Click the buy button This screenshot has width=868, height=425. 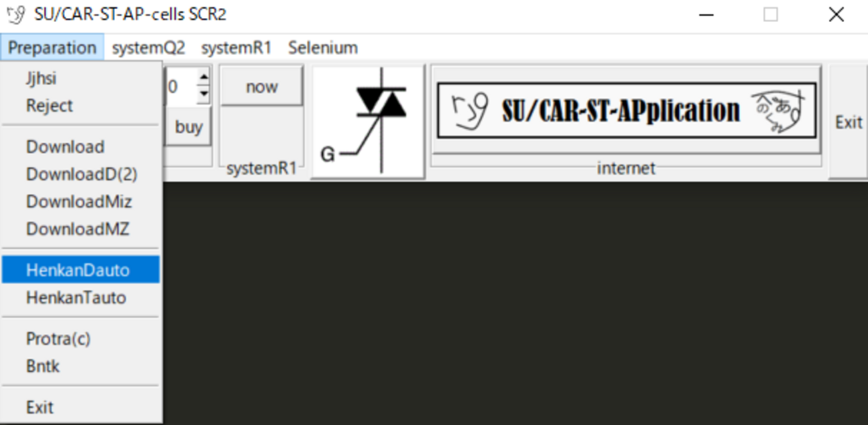pyautogui.click(x=188, y=127)
